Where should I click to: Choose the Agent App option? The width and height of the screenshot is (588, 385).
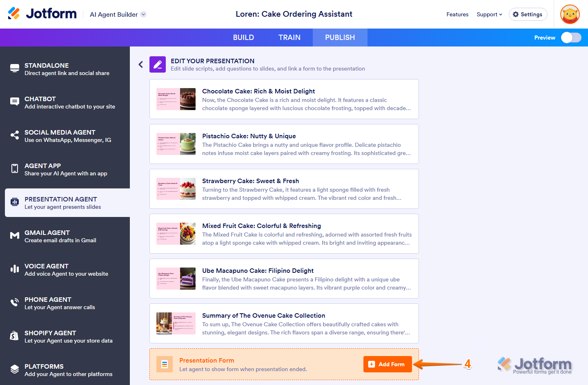click(x=67, y=169)
